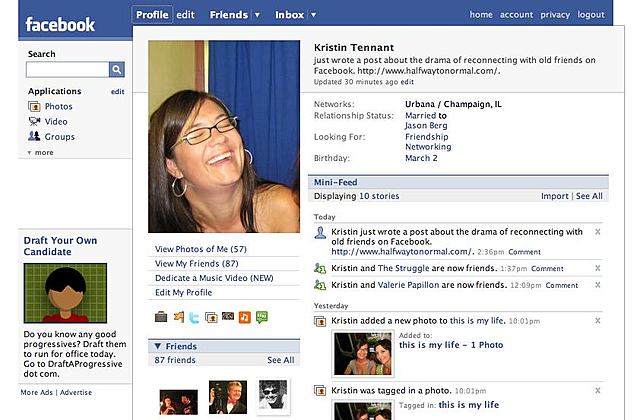Remove The Struggle friendship story with its X

pyautogui.click(x=598, y=268)
